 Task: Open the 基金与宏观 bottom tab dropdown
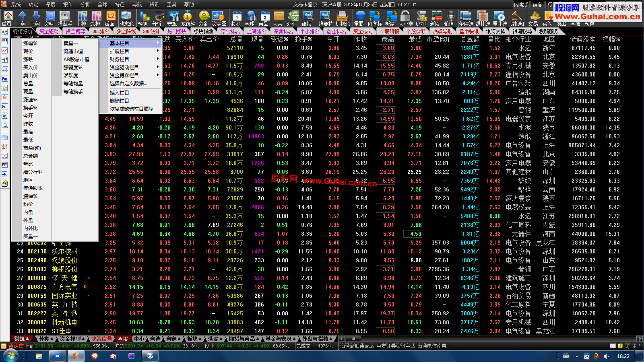(x=281, y=339)
